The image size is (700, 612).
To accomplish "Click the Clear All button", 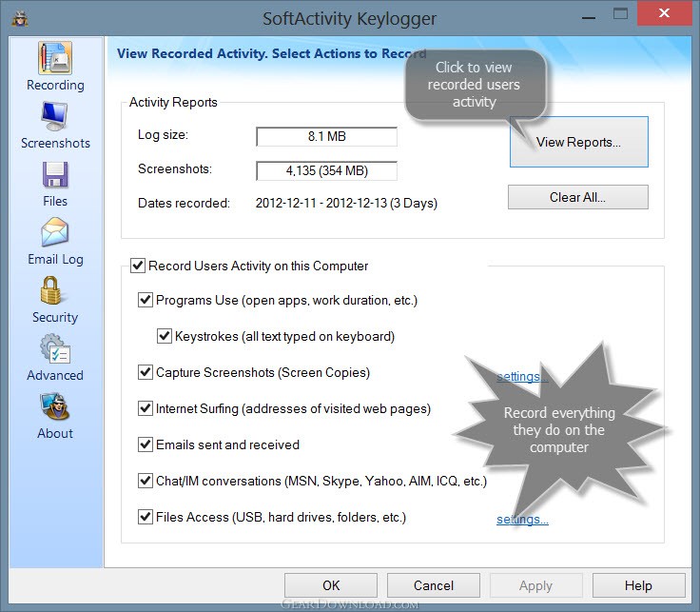I will pos(577,197).
